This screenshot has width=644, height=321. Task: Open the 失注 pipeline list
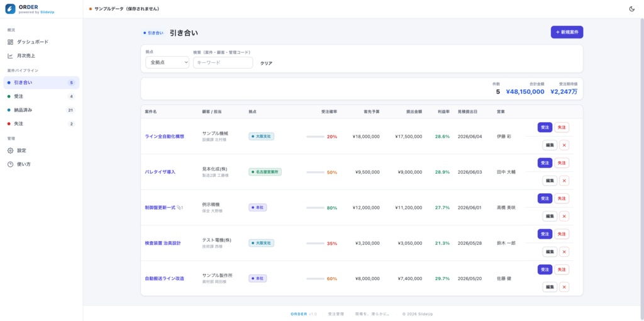click(x=41, y=124)
